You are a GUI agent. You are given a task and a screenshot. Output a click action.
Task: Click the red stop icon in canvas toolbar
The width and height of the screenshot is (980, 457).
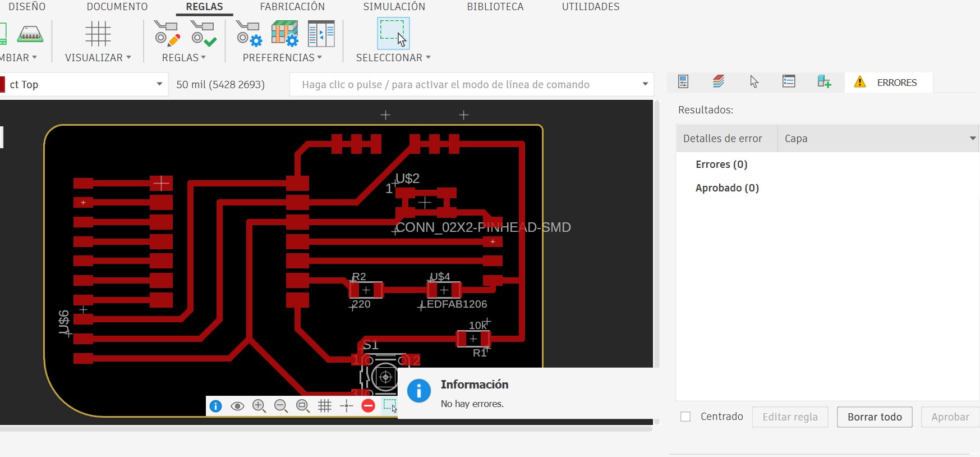coord(368,406)
